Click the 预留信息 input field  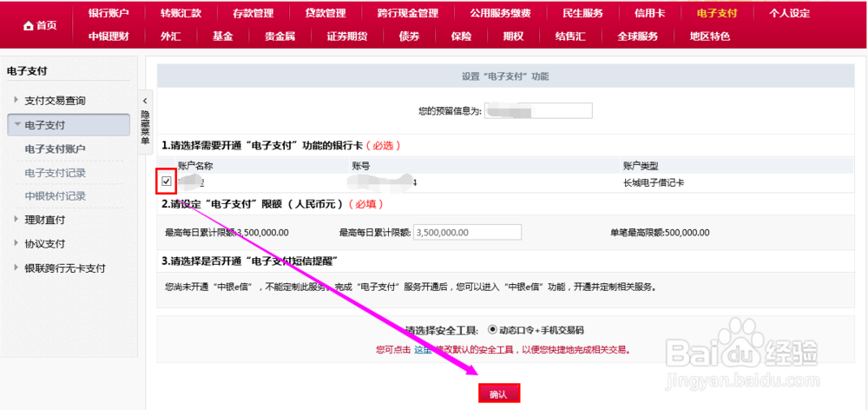(538, 111)
